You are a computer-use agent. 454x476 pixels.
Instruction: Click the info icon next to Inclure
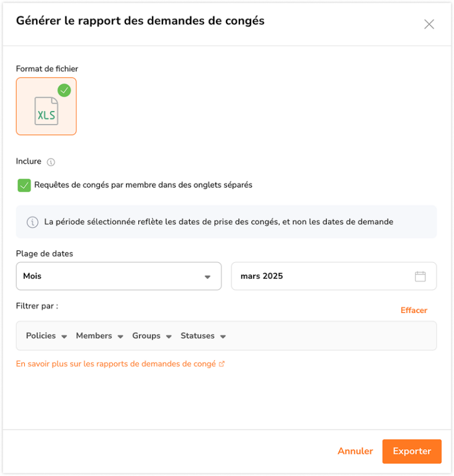(x=51, y=162)
